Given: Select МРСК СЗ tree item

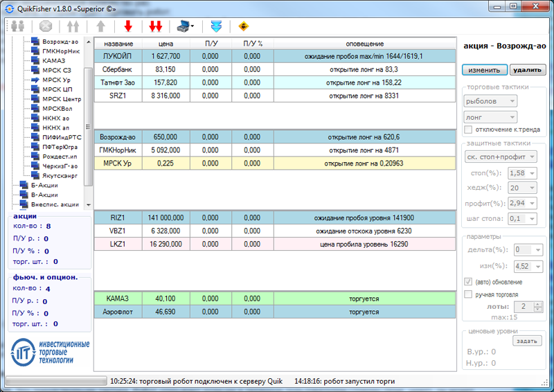Looking at the screenshot, I should click(57, 71).
